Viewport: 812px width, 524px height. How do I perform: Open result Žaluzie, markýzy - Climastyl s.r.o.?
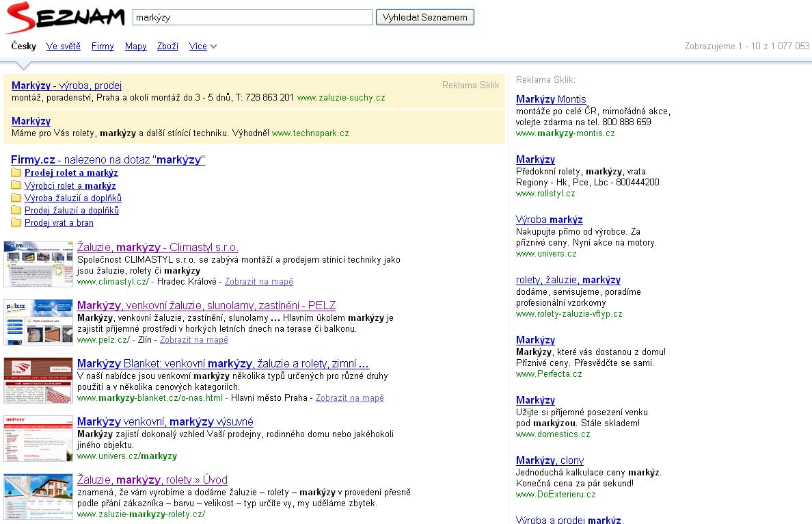click(x=157, y=247)
